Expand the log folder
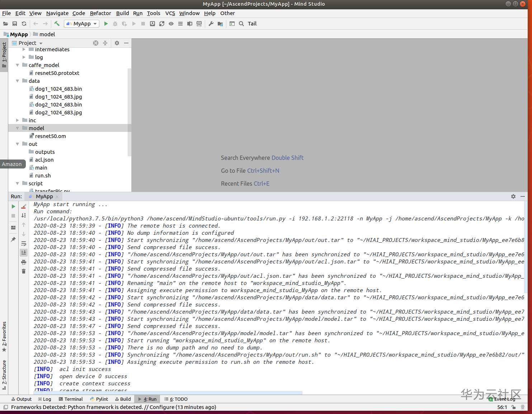 click(x=24, y=57)
